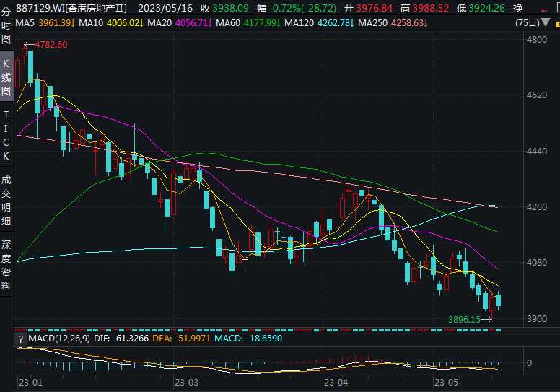Open the 深度资料 sidebar tab

tap(6, 265)
